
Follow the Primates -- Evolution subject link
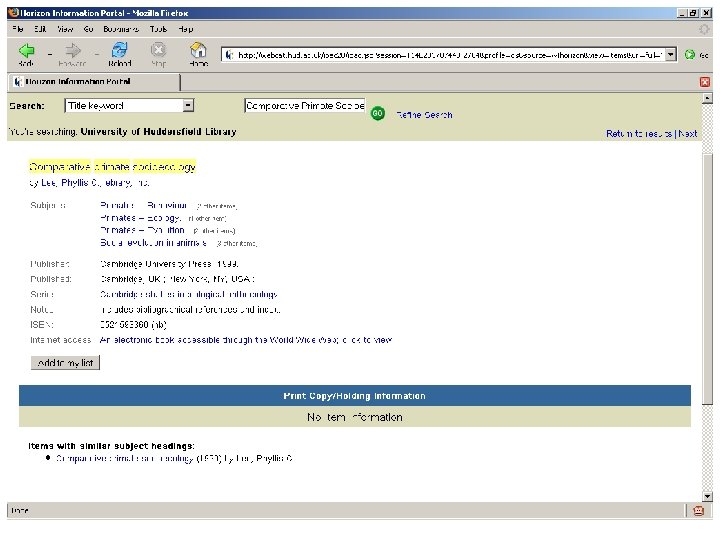[x=142, y=230]
